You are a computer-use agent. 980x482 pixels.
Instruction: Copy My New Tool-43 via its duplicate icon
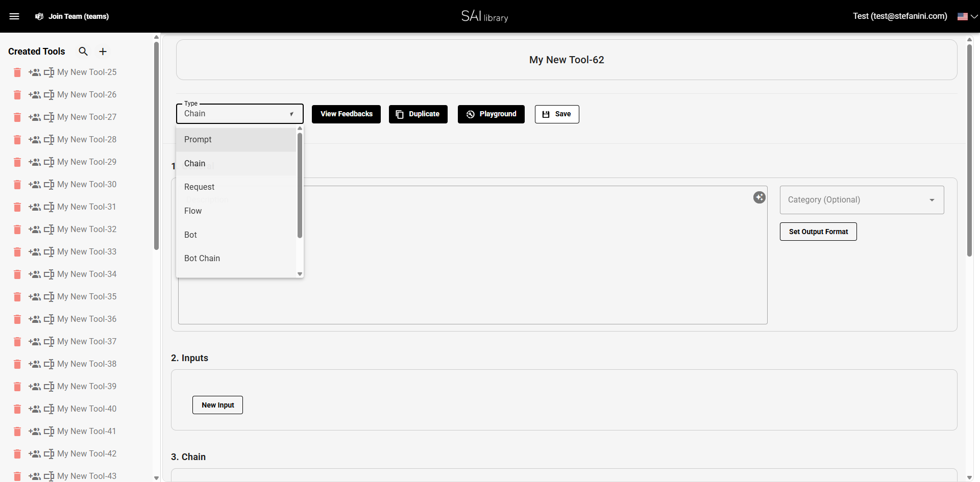(x=49, y=476)
